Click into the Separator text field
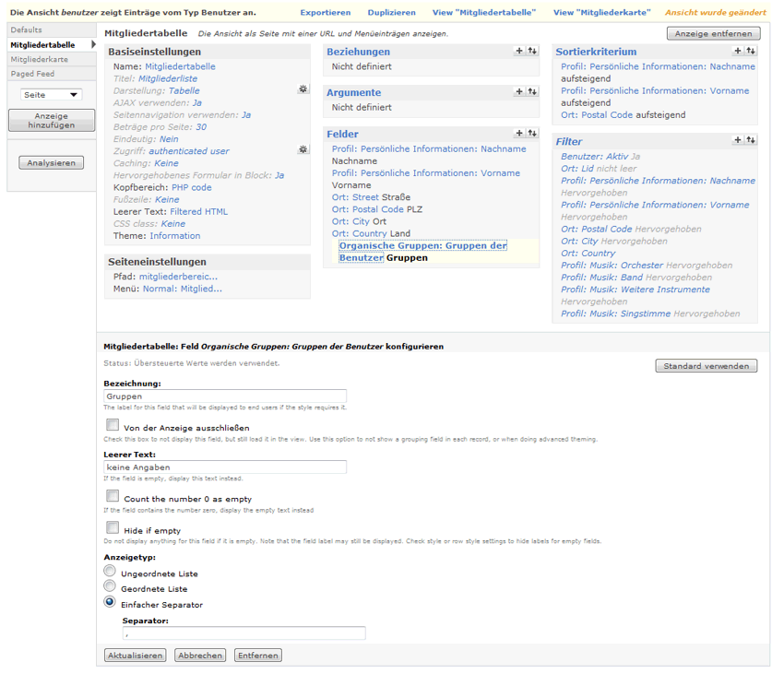 click(x=244, y=633)
